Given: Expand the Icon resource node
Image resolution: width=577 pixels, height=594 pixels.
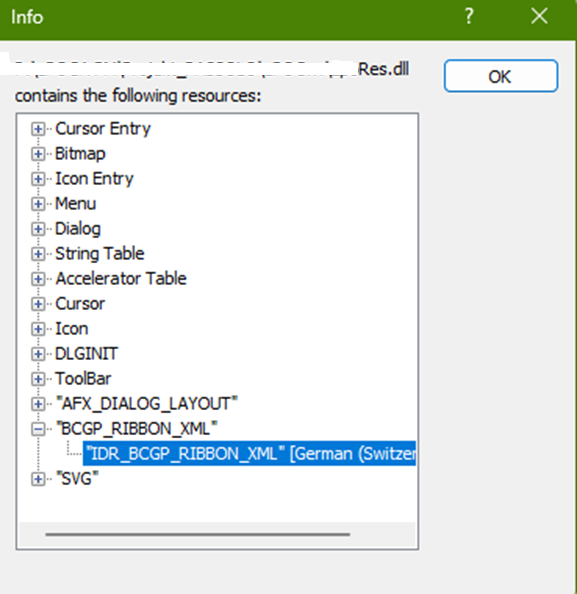Looking at the screenshot, I should click(38, 329).
